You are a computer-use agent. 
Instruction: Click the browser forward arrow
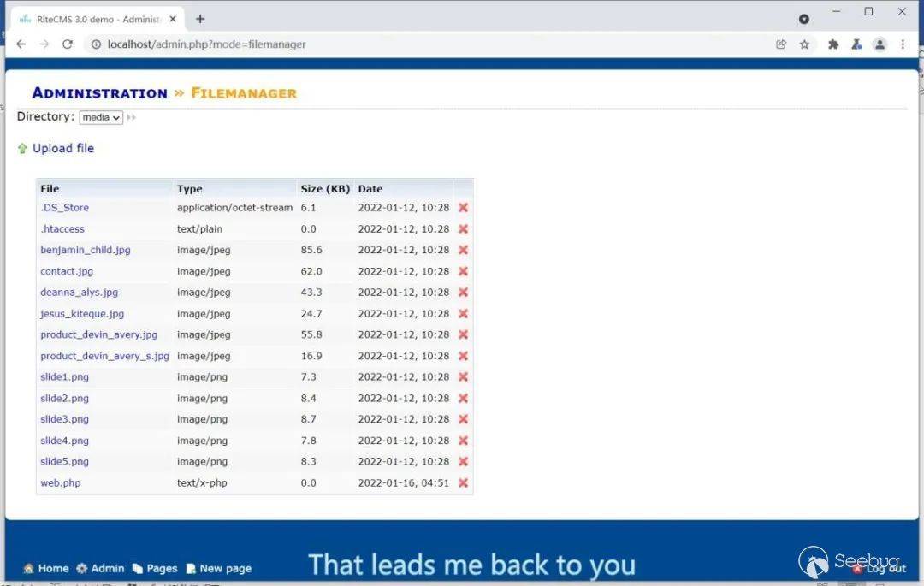pos(44,44)
